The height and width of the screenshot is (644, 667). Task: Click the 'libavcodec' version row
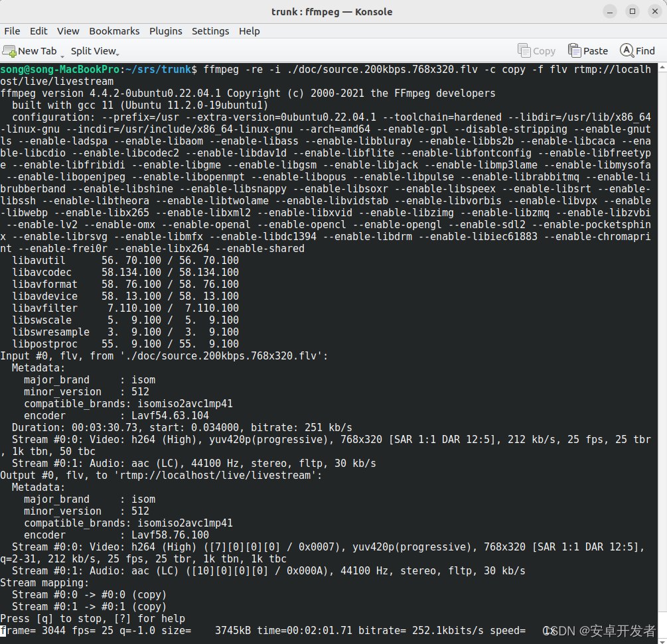tap(125, 272)
